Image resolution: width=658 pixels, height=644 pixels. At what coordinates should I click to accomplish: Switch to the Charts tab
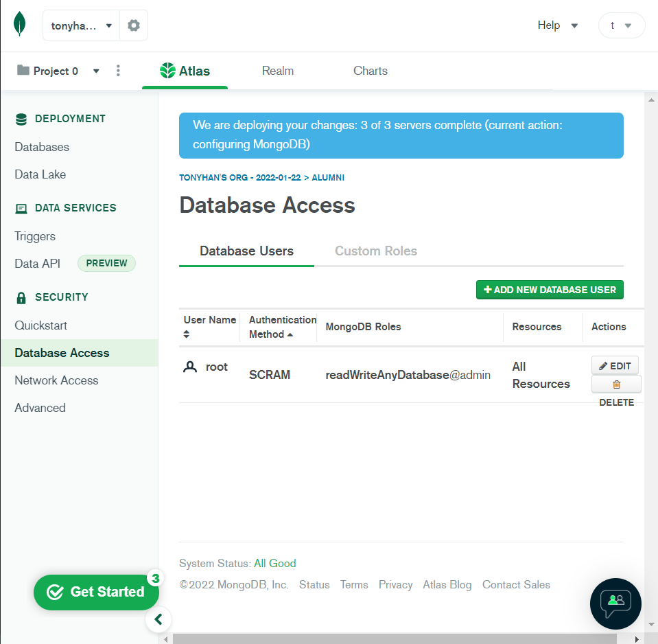point(370,71)
